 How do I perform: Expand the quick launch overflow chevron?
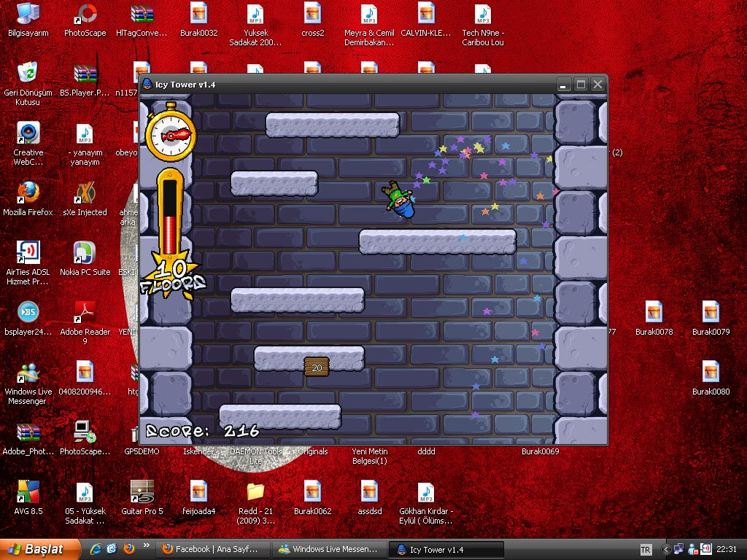pos(146,545)
